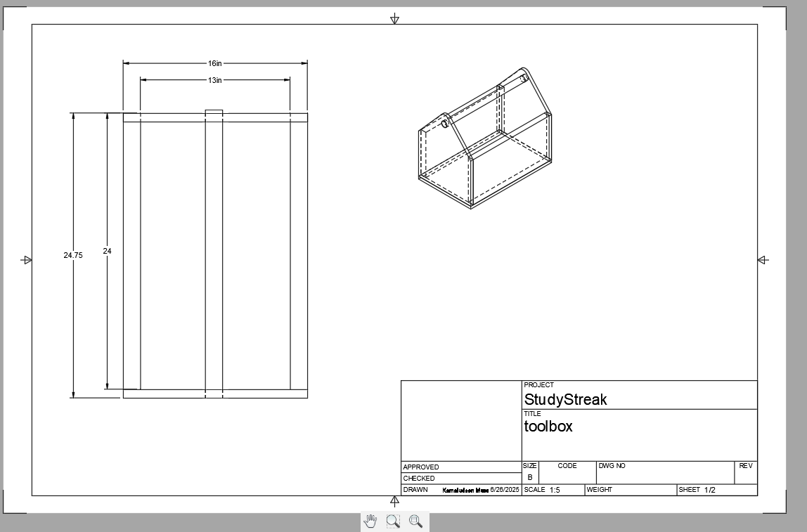Activate the Zoom Window tool
Viewport: 807px width, 532px height.
pos(393,521)
